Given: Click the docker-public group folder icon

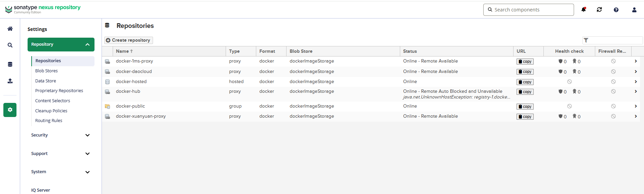Looking at the screenshot, I should pyautogui.click(x=107, y=106).
